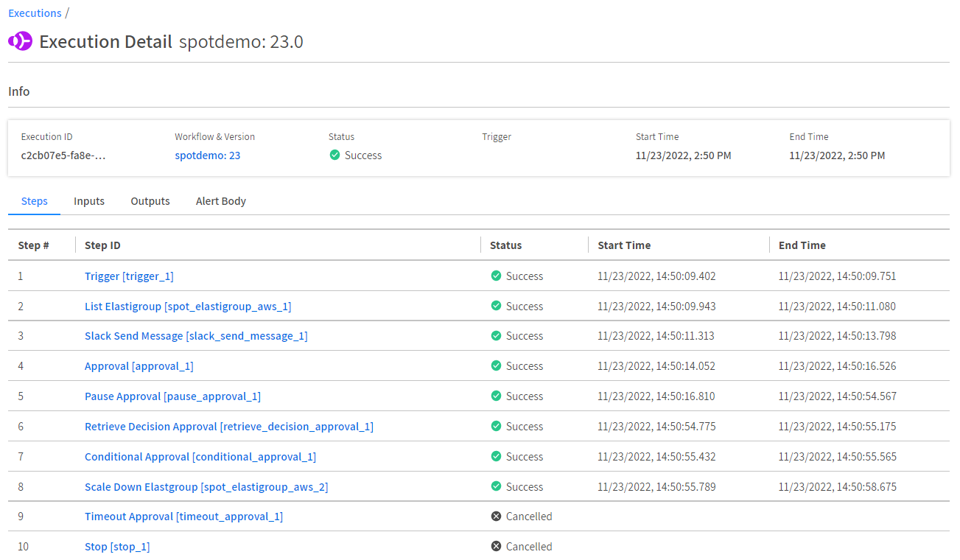Click the Status column header

[x=505, y=245]
